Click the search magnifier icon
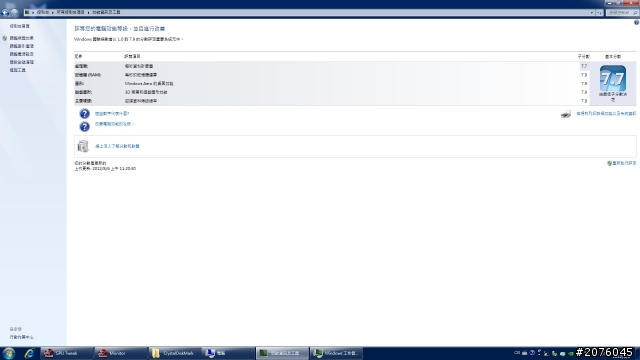The width and height of the screenshot is (640, 360). coord(635,13)
